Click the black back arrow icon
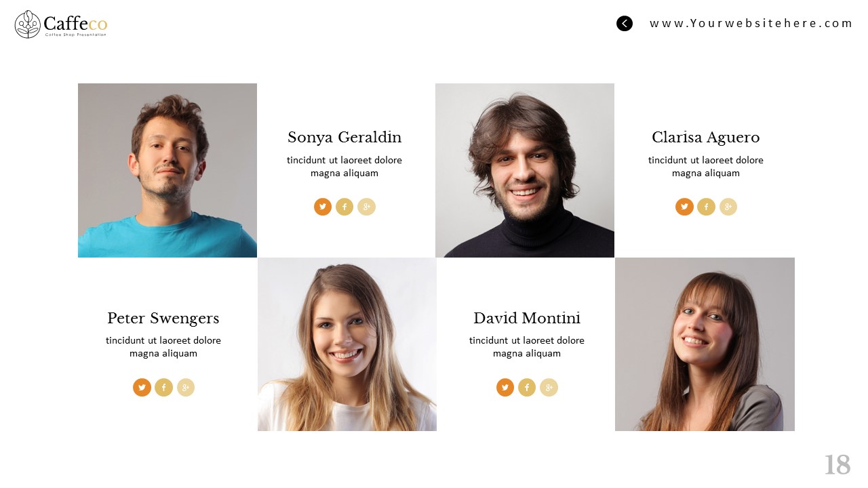The width and height of the screenshot is (868, 488). 625,24
